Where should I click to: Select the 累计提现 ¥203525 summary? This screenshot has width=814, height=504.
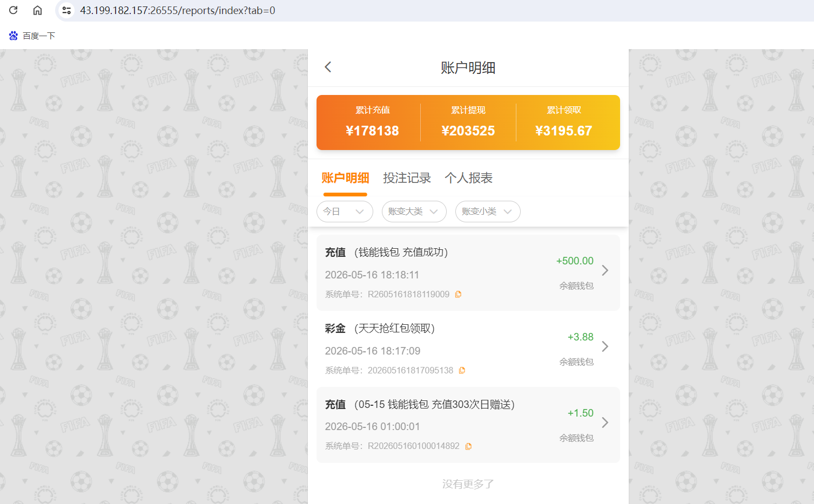[x=468, y=122]
